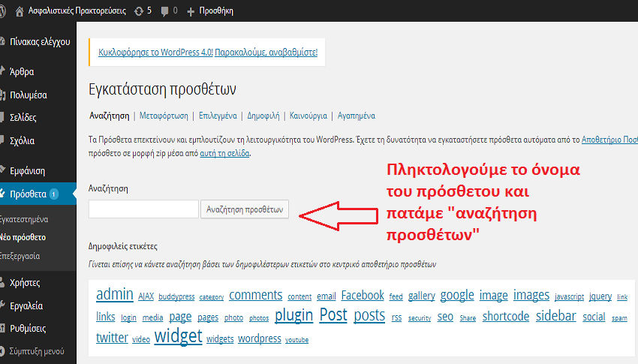
Task: Click the sidebar tag
Action: (x=555, y=316)
